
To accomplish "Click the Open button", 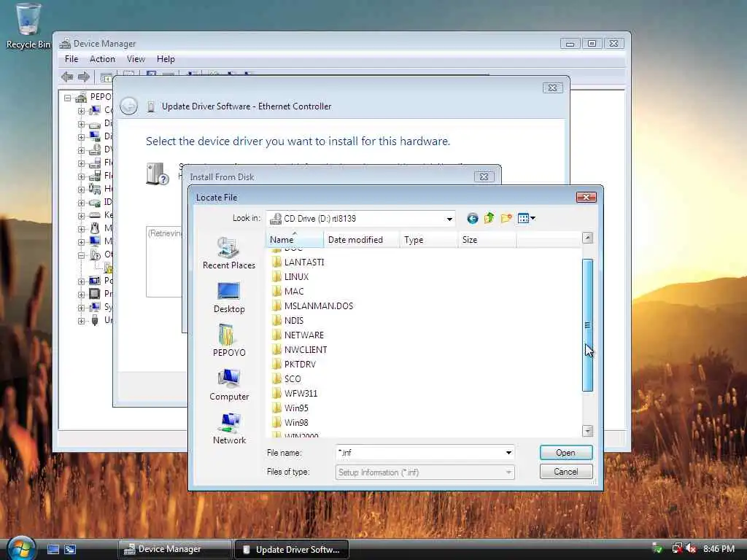I will click(x=566, y=453).
